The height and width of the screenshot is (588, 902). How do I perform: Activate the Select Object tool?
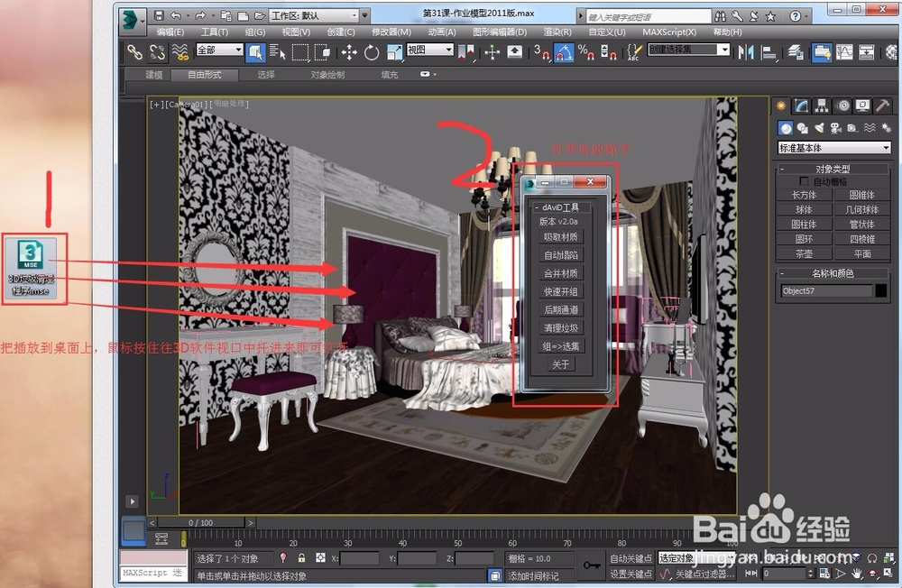[254, 52]
